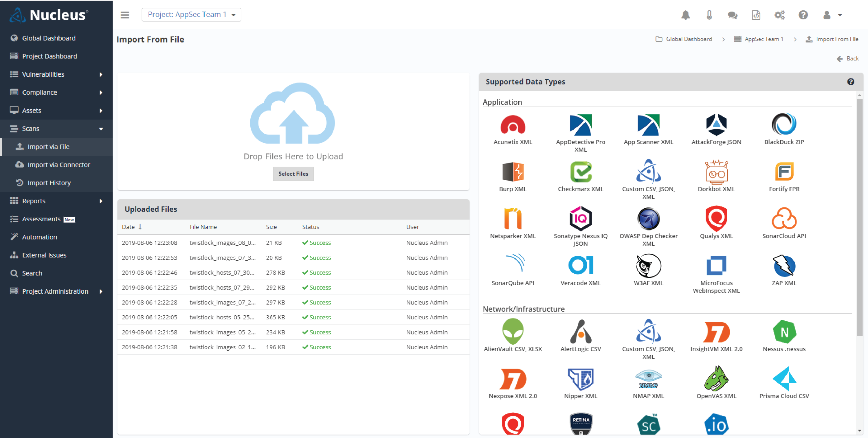Select the AttackForge JSON icon
Image resolution: width=868 pixels, height=438 pixels.
click(x=716, y=125)
